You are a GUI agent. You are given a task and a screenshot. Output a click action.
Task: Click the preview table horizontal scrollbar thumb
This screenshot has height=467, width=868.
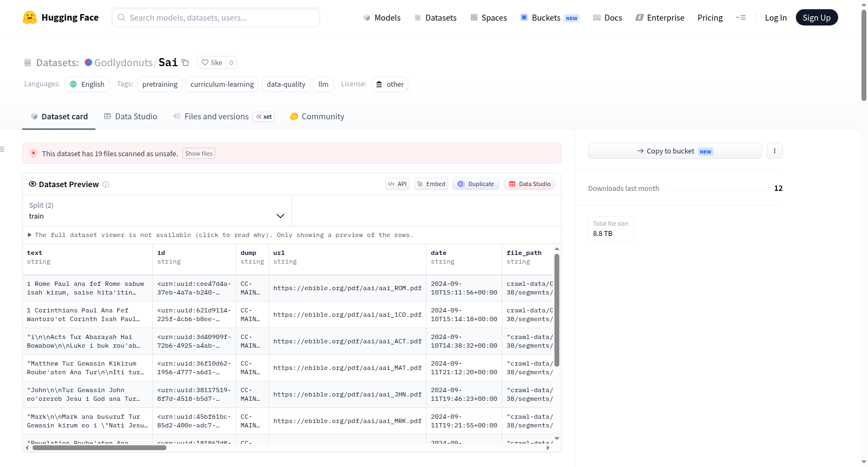coord(99,448)
